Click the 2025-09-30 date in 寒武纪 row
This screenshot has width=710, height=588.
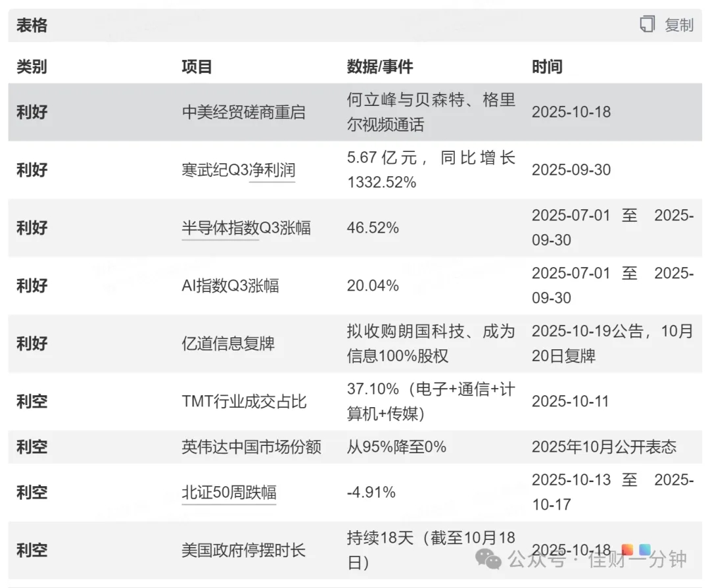(x=571, y=170)
